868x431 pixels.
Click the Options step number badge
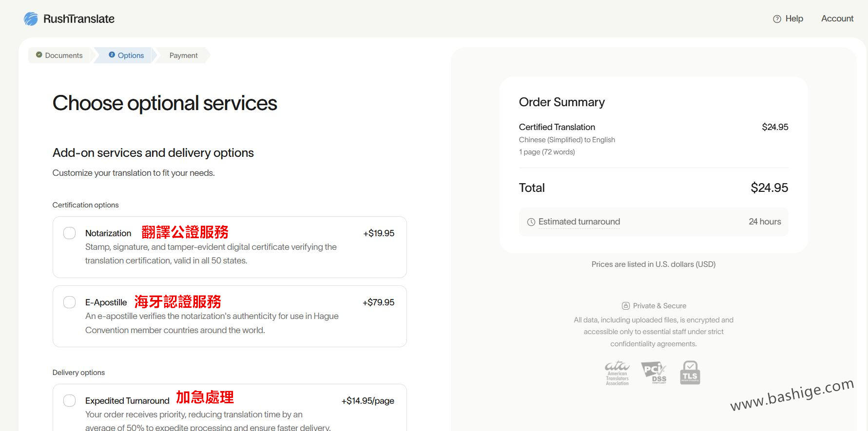coord(112,55)
